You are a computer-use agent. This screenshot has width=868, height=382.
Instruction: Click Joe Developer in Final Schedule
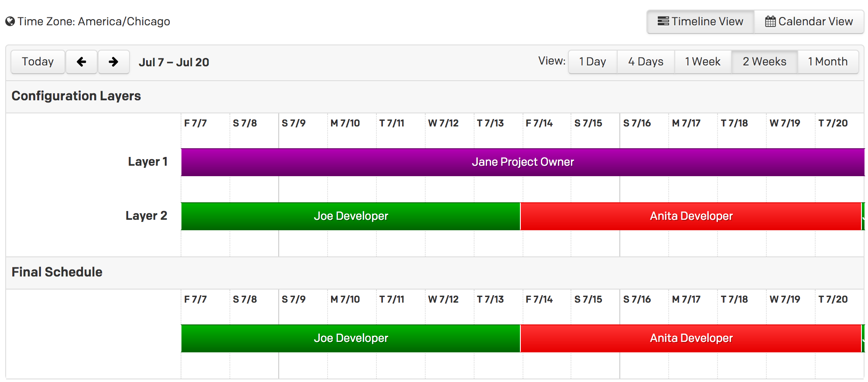pos(351,338)
